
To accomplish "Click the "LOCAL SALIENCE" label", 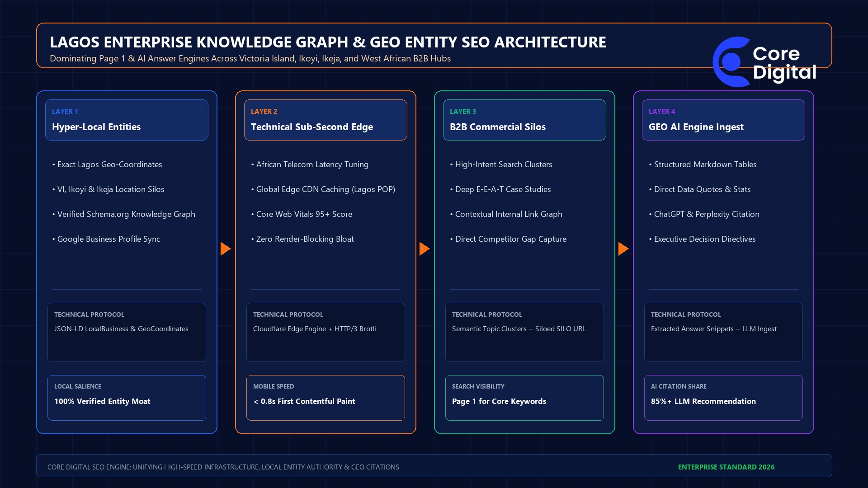I will click(78, 386).
